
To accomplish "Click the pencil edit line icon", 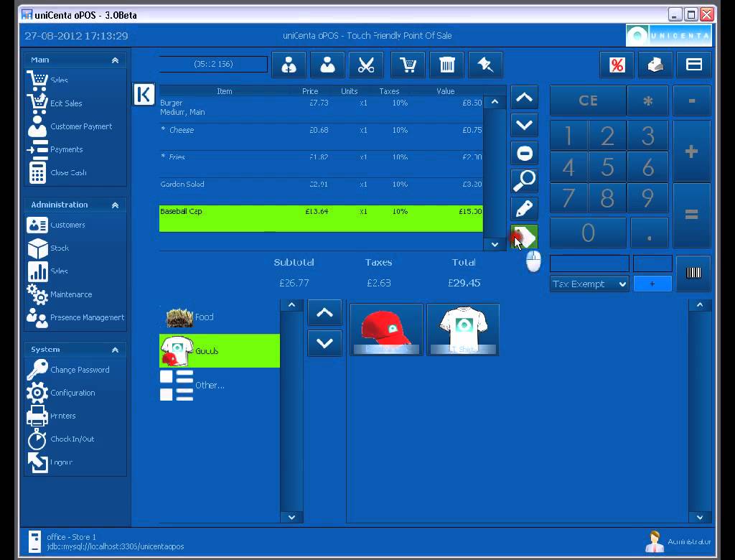I will coord(524,208).
